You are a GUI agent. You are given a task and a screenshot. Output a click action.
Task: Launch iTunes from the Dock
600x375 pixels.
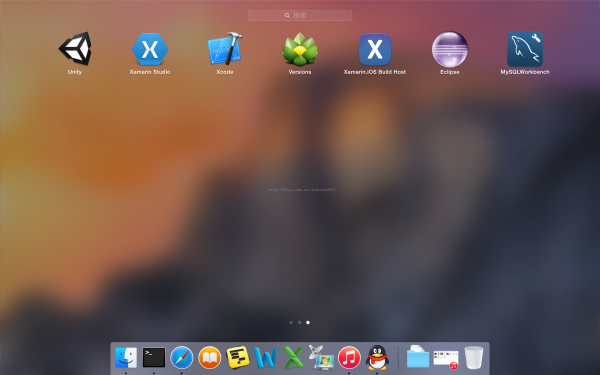pos(349,358)
